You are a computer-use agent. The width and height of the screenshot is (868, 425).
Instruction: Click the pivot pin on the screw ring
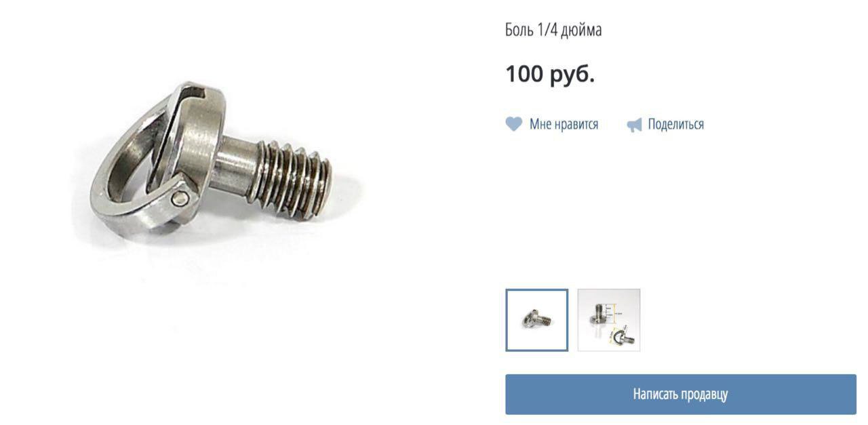click(179, 198)
